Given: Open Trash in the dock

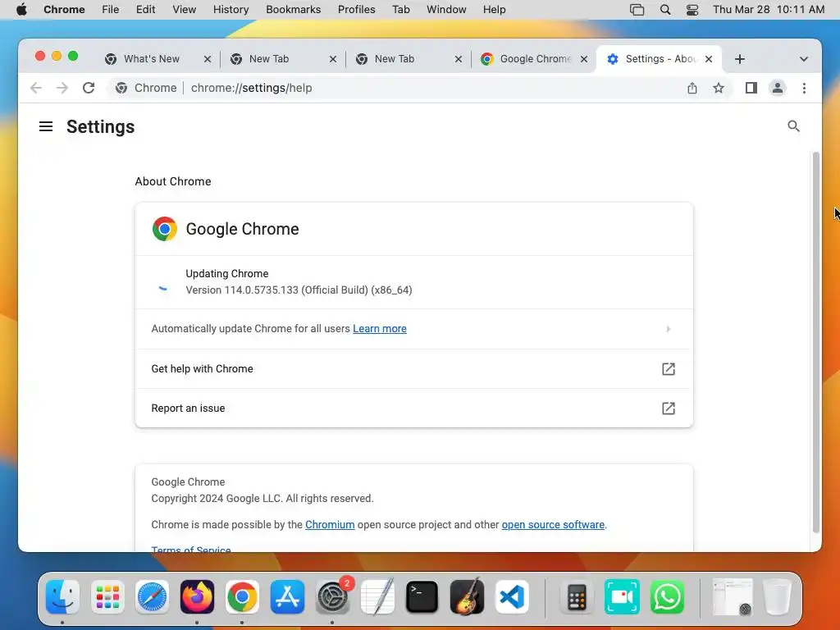Looking at the screenshot, I should coord(777,596).
